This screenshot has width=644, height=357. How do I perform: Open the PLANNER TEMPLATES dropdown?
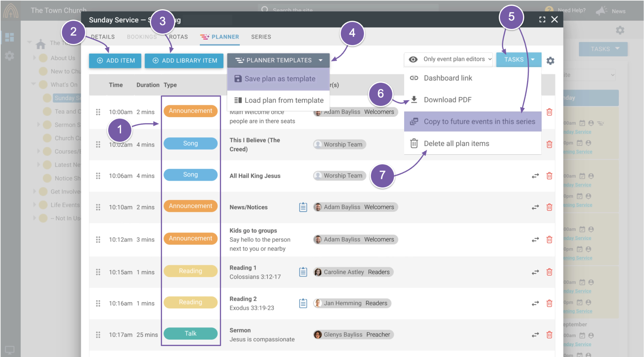click(x=278, y=60)
